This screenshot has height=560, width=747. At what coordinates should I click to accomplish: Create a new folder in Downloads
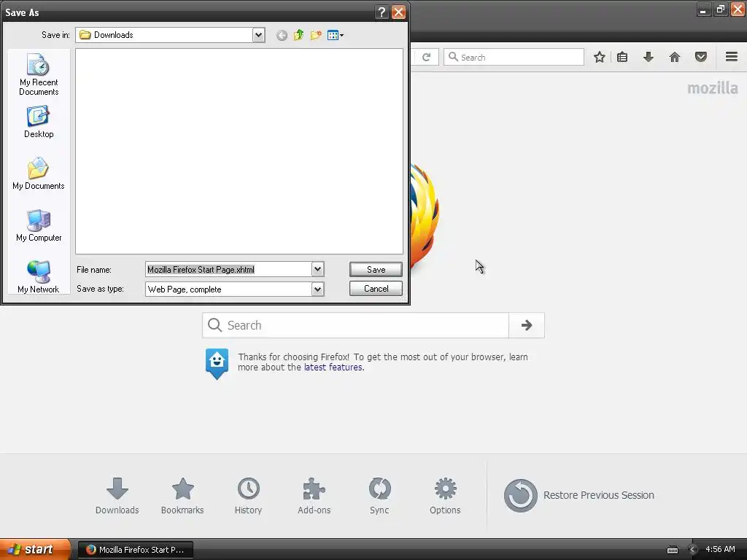click(316, 35)
